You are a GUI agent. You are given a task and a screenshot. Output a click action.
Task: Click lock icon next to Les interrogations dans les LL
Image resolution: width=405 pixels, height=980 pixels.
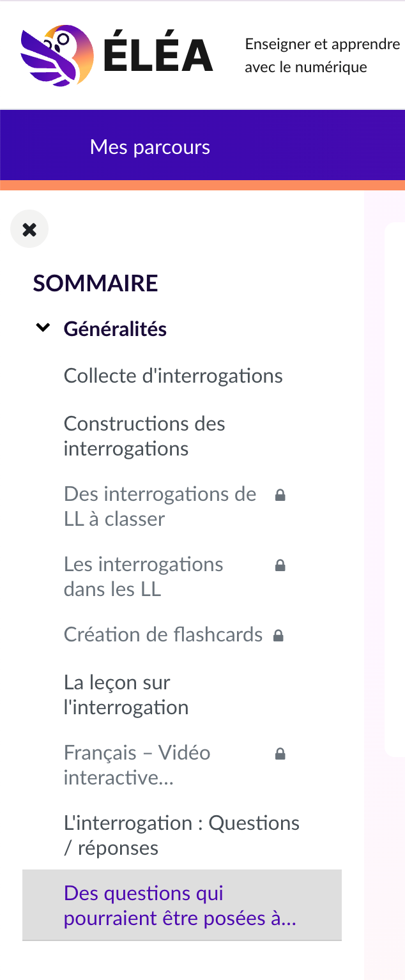point(280,565)
